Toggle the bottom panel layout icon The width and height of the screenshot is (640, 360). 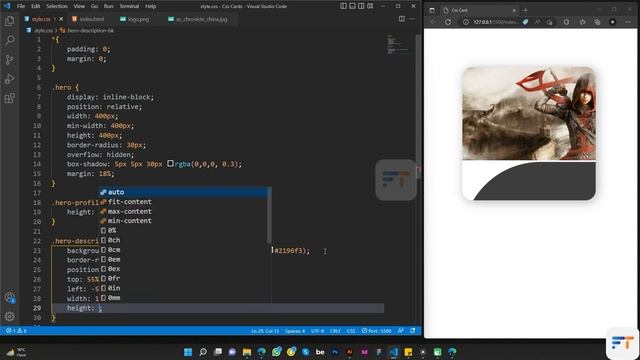(352, 6)
